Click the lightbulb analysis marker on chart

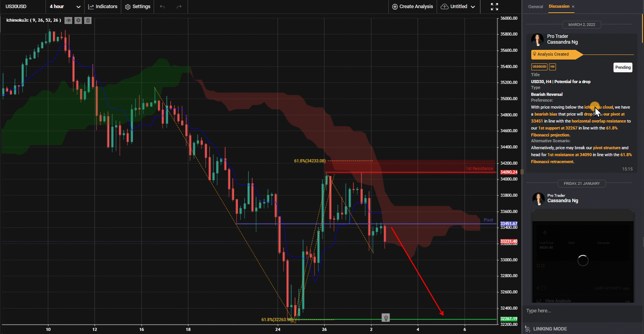385,318
